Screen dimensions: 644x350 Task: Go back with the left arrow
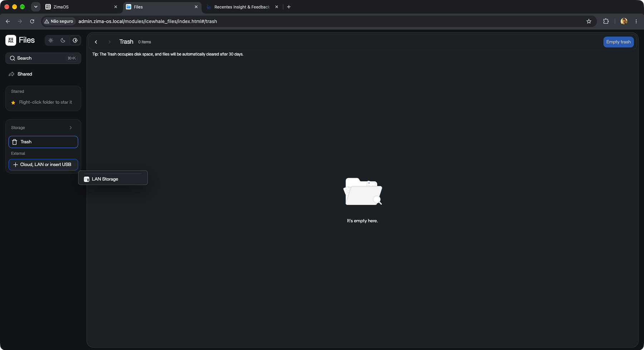point(96,42)
